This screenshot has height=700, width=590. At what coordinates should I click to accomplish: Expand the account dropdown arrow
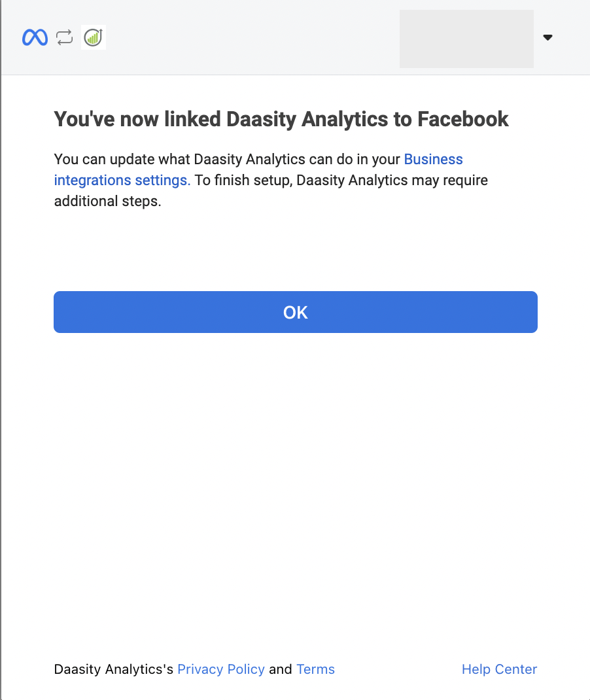[548, 38]
